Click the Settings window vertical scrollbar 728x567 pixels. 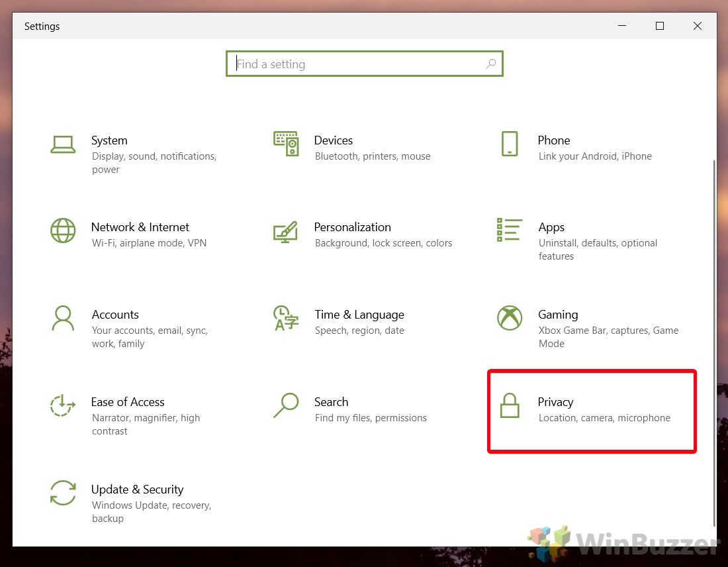[x=713, y=343]
